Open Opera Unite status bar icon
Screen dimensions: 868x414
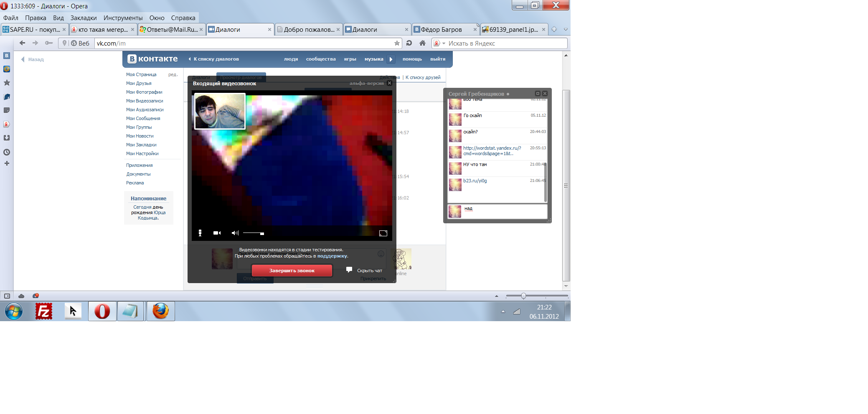coord(36,296)
